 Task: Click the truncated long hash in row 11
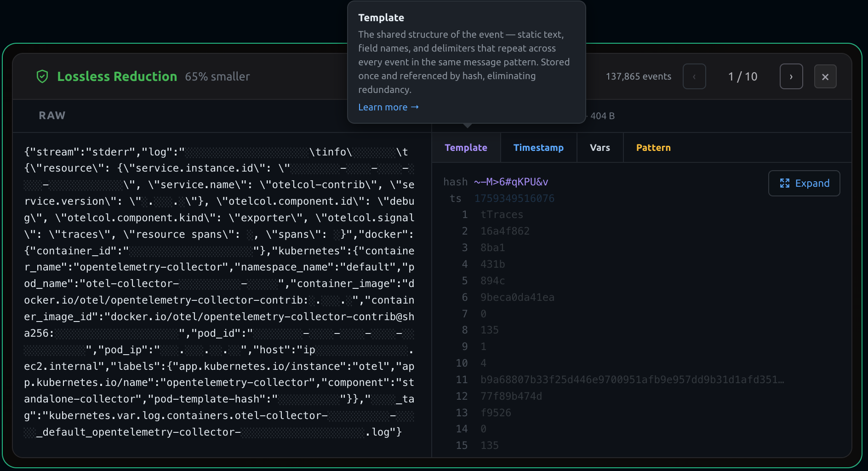[x=632, y=380]
